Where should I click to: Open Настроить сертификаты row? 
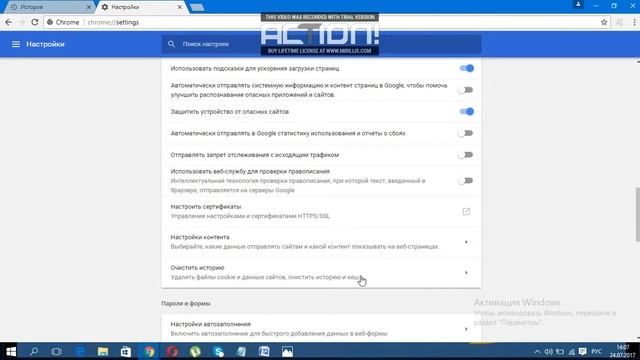[x=321, y=211]
